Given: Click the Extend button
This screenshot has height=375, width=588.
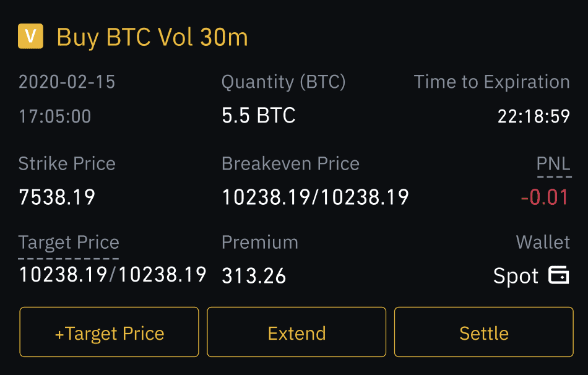Looking at the screenshot, I should [296, 332].
